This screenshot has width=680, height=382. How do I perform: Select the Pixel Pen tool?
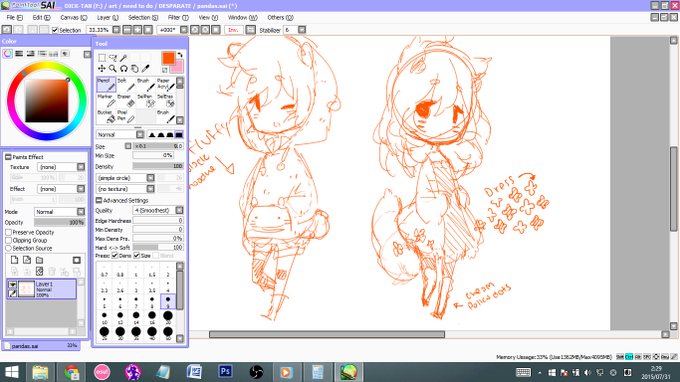pyautogui.click(x=126, y=116)
